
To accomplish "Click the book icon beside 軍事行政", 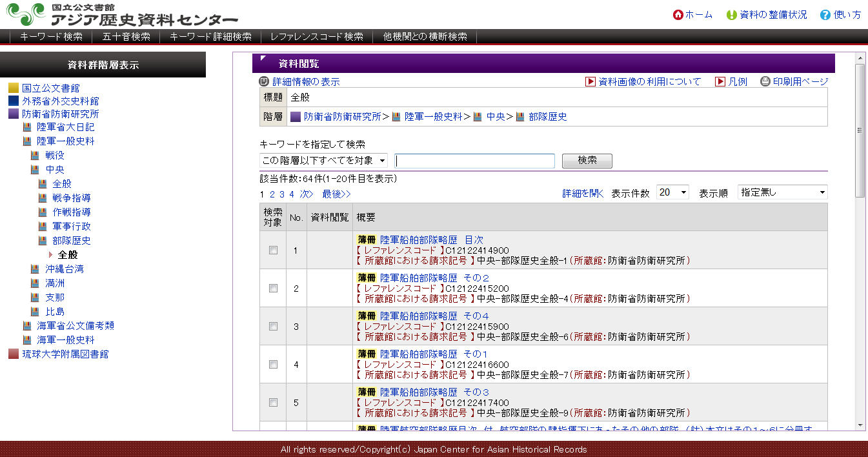I will 43,226.
